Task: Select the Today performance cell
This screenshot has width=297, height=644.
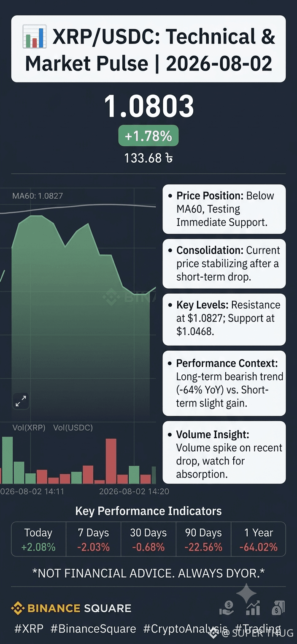Action: point(38,540)
